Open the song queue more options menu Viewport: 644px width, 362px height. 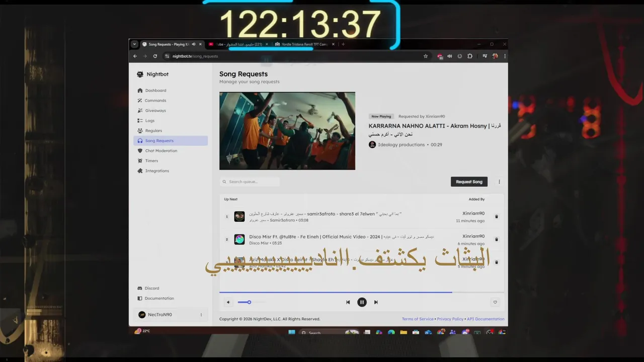click(499, 182)
